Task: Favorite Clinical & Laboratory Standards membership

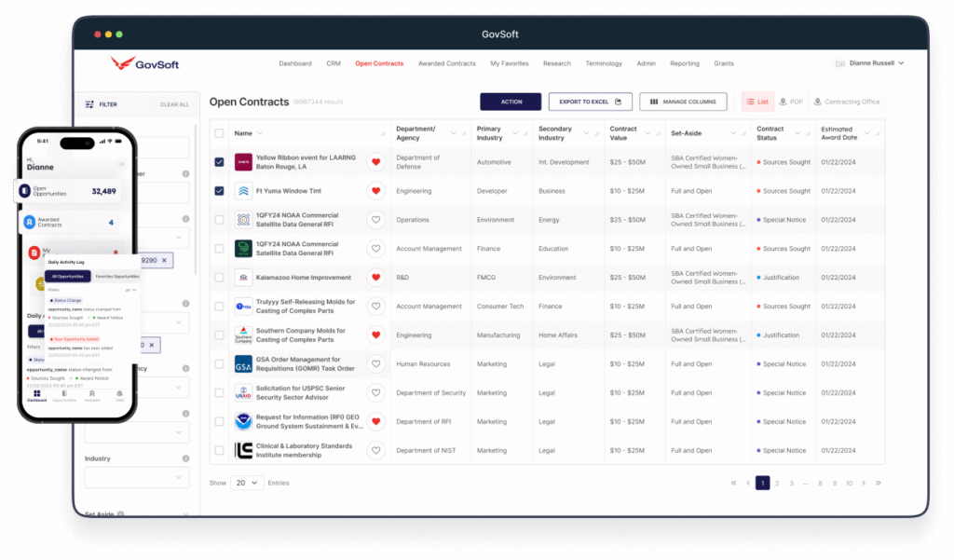Action: click(376, 450)
